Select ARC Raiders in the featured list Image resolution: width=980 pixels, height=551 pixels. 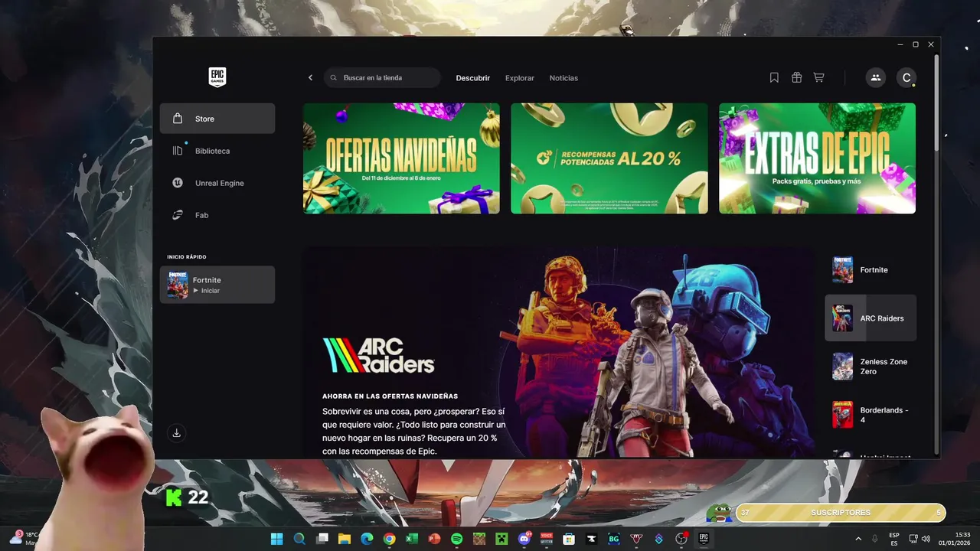(x=871, y=318)
